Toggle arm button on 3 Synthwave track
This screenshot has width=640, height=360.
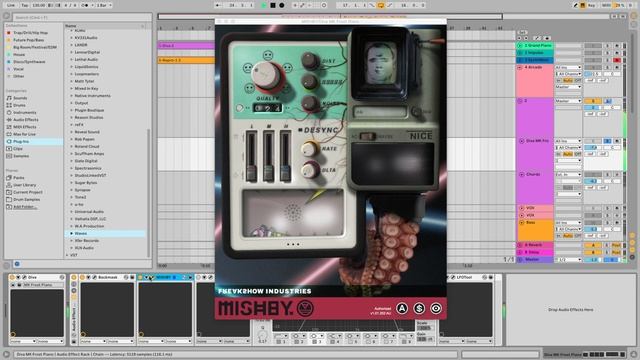coord(617,60)
